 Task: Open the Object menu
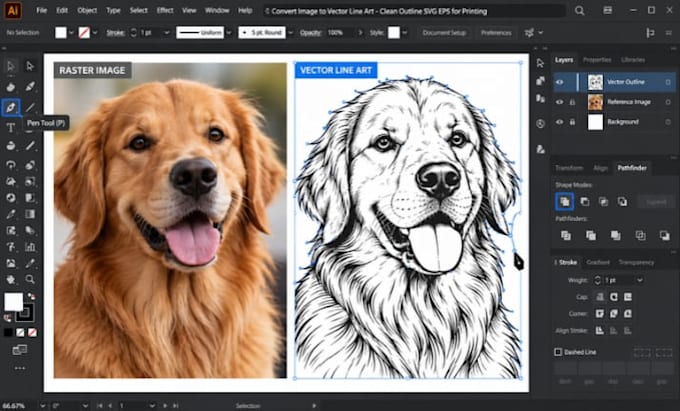(87, 10)
